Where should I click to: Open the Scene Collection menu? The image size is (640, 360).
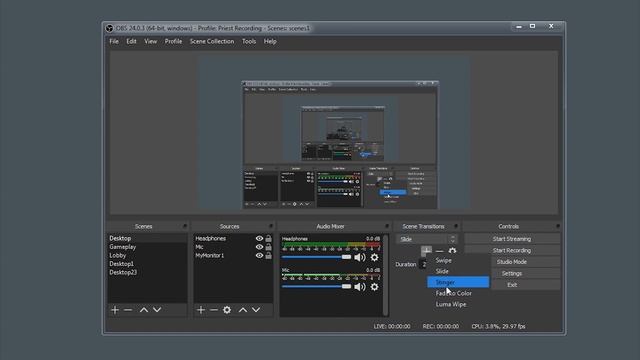tap(212, 41)
